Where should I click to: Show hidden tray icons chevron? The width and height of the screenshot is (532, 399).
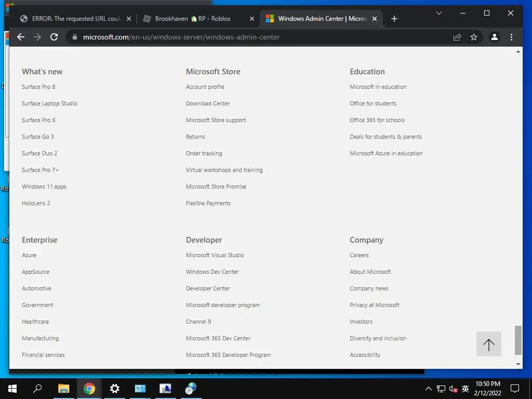[429, 389]
